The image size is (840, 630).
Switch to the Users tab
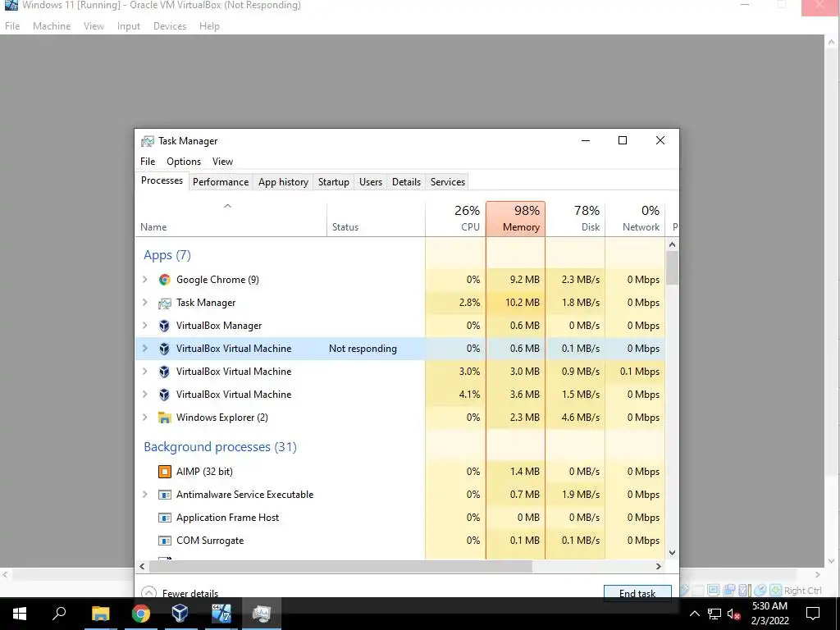(371, 182)
